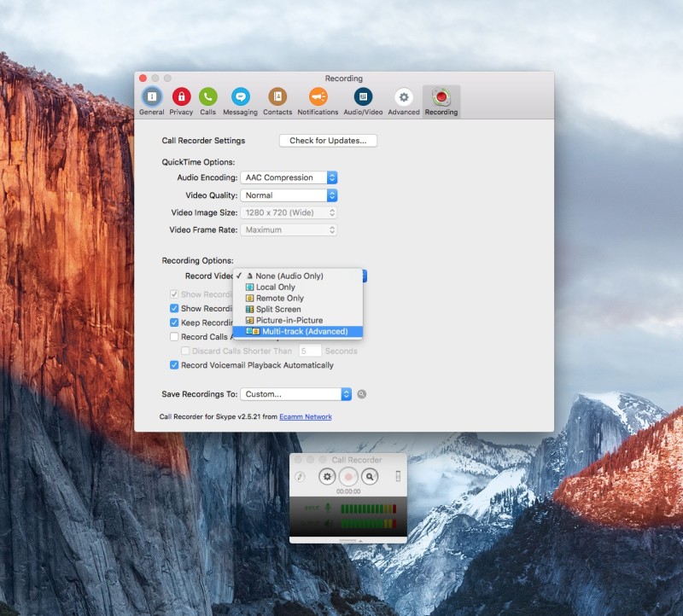
Task: Open Save Recordings To dropdown
Action: tap(295, 394)
